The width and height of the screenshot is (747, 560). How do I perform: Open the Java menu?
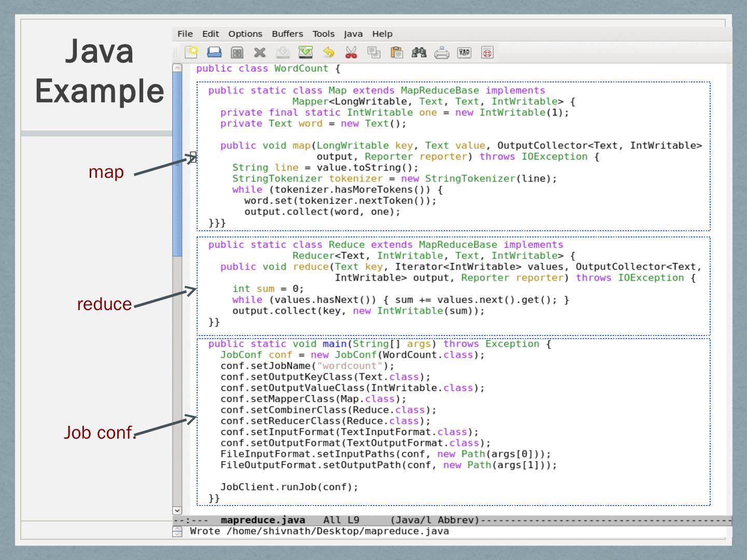tap(353, 34)
